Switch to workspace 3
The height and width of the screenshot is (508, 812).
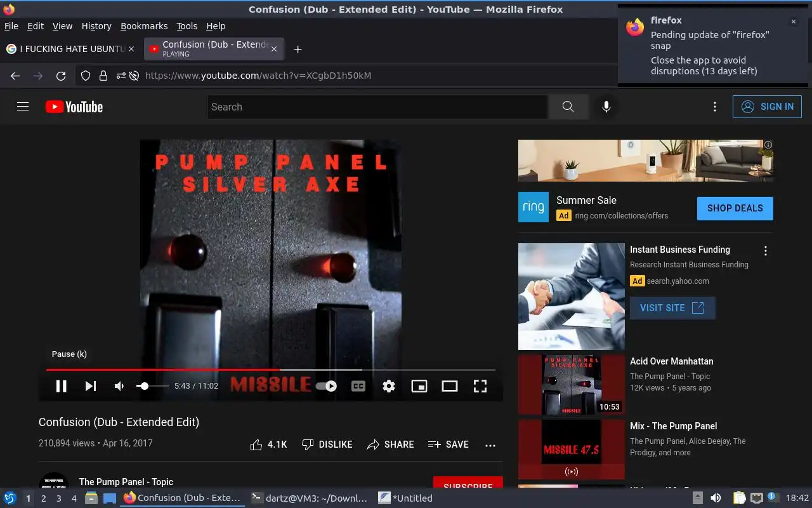click(x=58, y=498)
